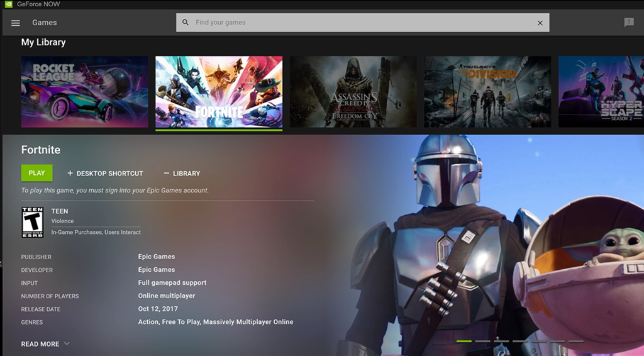Image resolution: width=644 pixels, height=356 pixels.
Task: Jump to first carousel slide indicator
Action: (x=464, y=341)
